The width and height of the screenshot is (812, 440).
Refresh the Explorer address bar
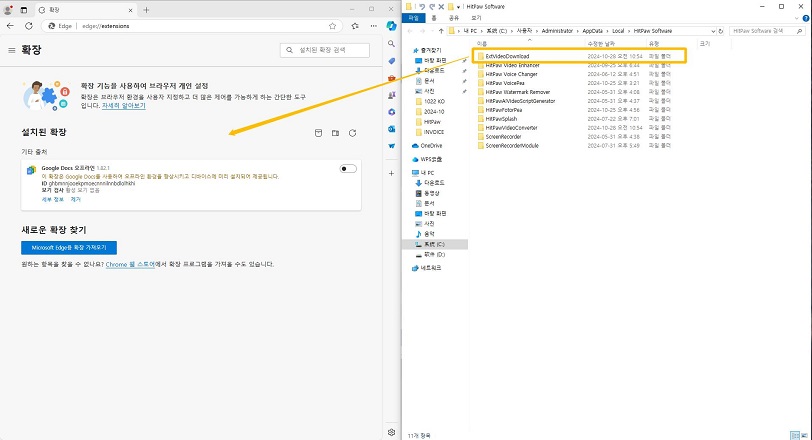click(720, 31)
